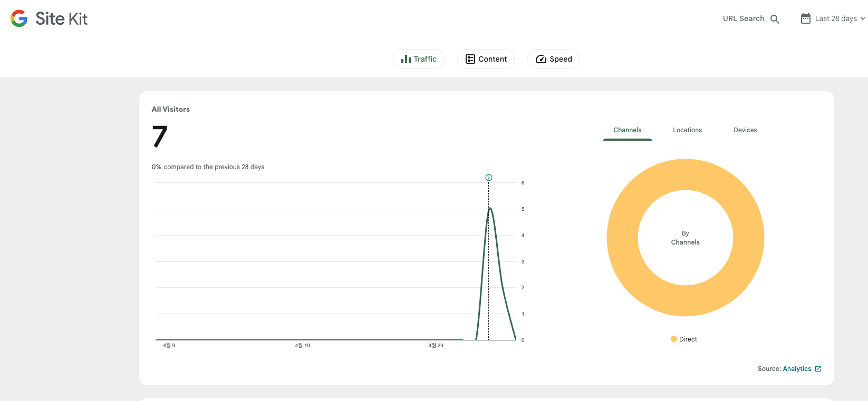Click the Traffic bar chart icon
Screen dimensions: 868x401
(406, 59)
